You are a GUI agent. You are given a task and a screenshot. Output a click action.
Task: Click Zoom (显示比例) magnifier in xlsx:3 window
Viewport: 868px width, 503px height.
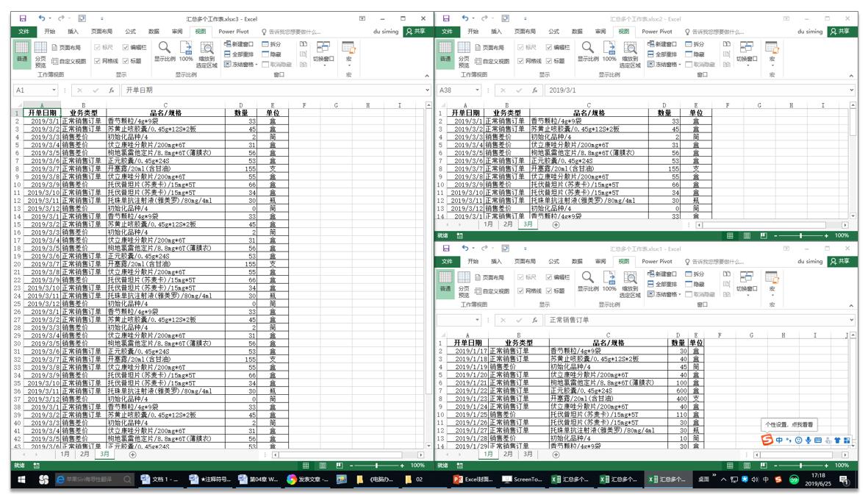(165, 51)
